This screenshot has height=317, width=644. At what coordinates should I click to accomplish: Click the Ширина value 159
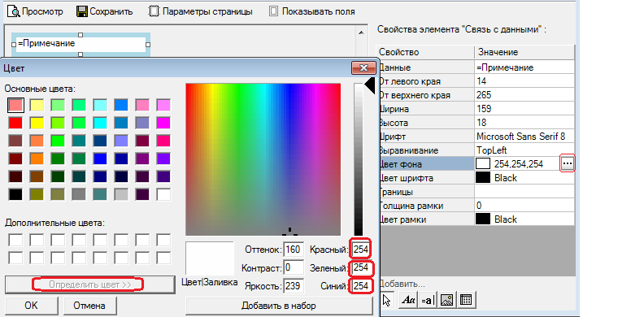[524, 109]
